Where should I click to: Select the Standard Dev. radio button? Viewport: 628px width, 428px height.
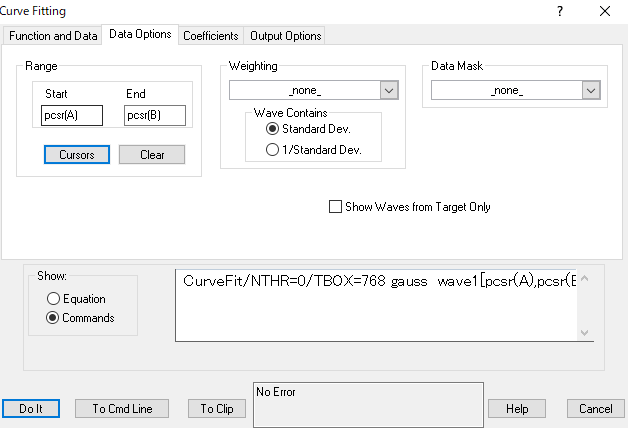272,129
